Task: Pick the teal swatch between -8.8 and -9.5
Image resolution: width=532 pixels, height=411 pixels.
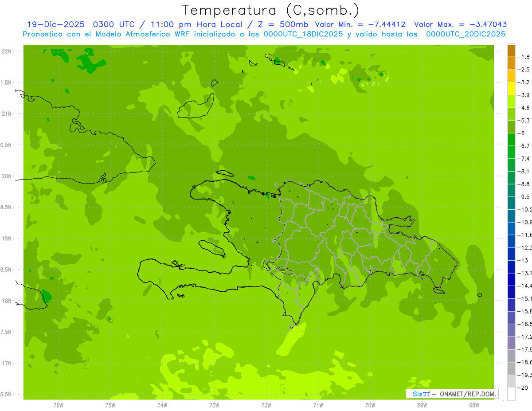Action: coord(511,191)
